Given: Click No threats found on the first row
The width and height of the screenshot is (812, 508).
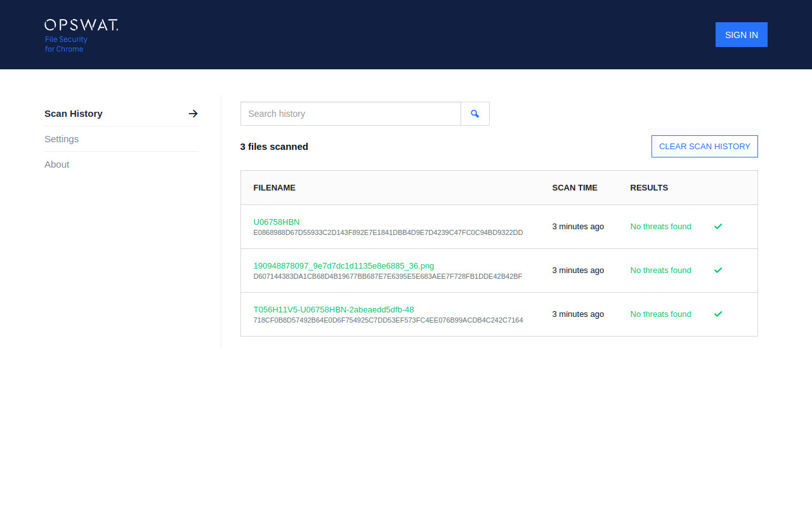Looking at the screenshot, I should [660, 226].
